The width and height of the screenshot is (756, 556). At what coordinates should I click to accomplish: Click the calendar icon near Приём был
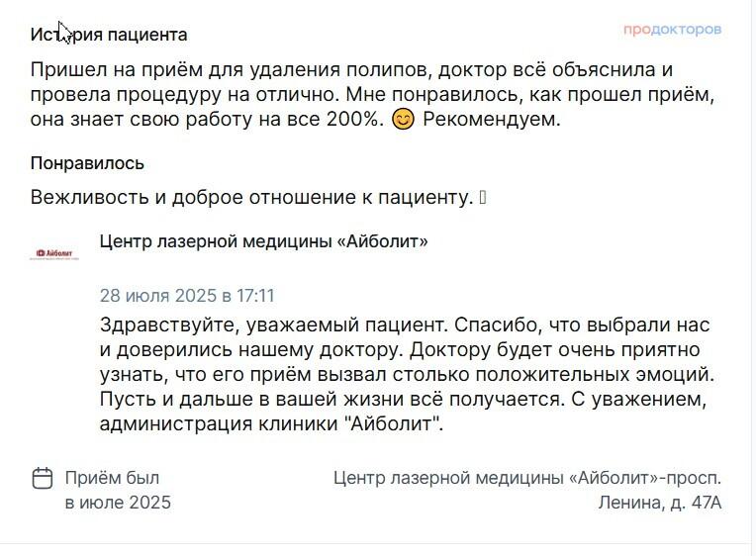(x=43, y=479)
